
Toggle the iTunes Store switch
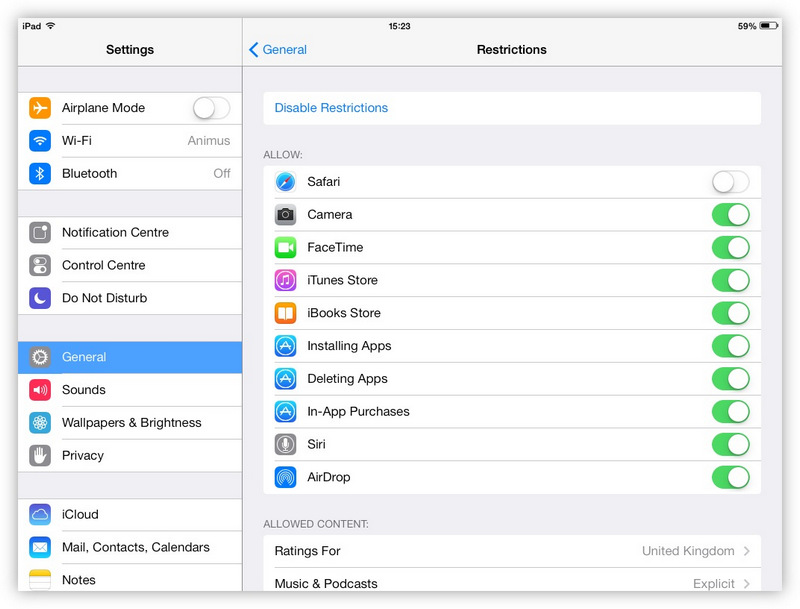[x=731, y=280]
